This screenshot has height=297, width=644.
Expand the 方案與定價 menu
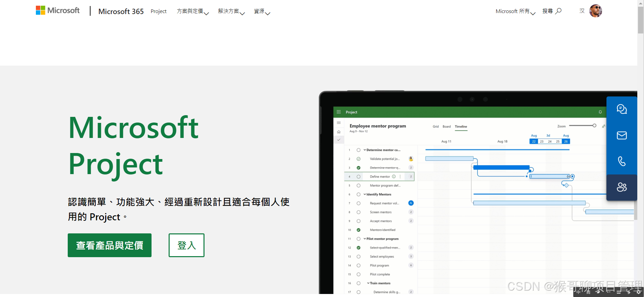(193, 11)
